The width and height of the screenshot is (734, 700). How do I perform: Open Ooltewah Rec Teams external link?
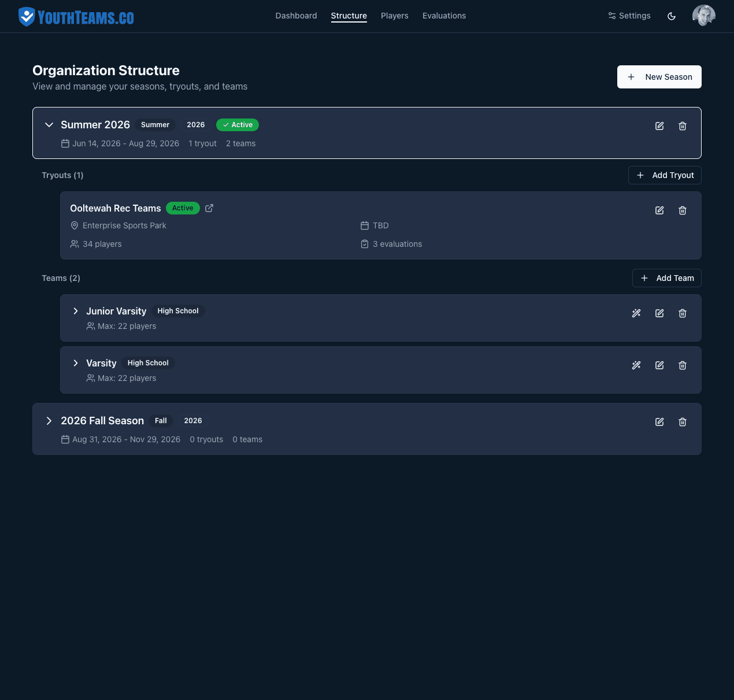[x=209, y=208]
